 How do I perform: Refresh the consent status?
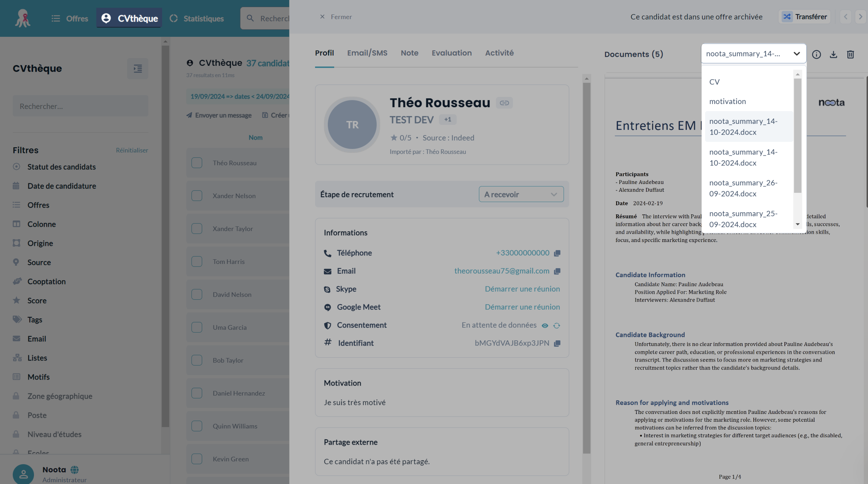click(x=556, y=325)
